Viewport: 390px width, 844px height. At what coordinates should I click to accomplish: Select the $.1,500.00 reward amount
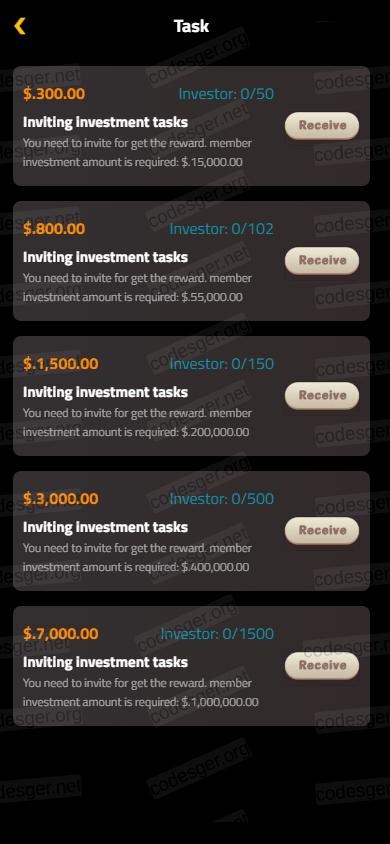tap(61, 364)
